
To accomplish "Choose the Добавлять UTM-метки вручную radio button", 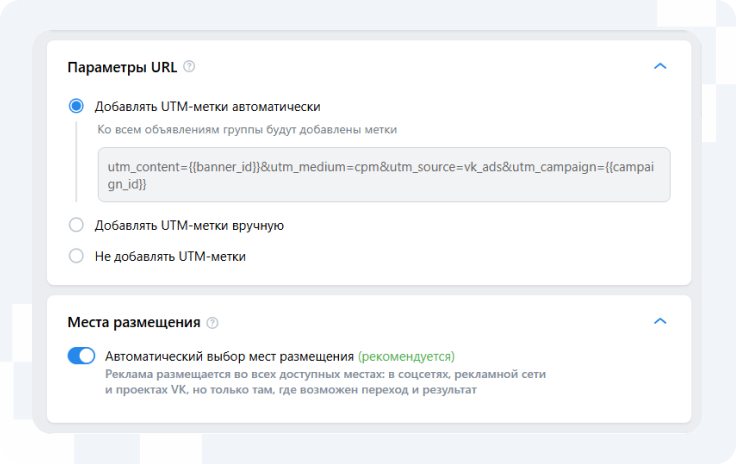I will (76, 225).
